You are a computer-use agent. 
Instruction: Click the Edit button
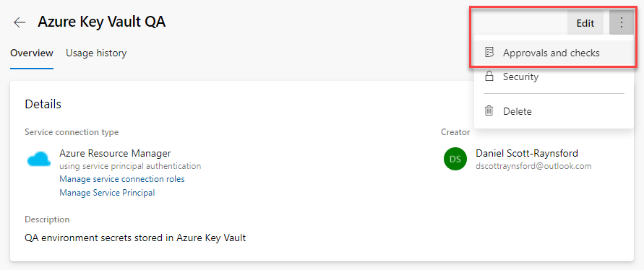(x=585, y=23)
